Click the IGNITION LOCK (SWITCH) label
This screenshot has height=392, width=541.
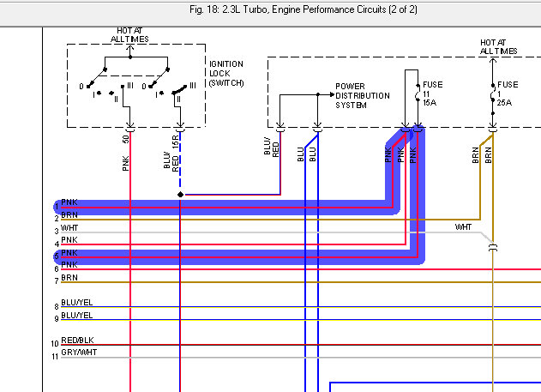pos(226,73)
